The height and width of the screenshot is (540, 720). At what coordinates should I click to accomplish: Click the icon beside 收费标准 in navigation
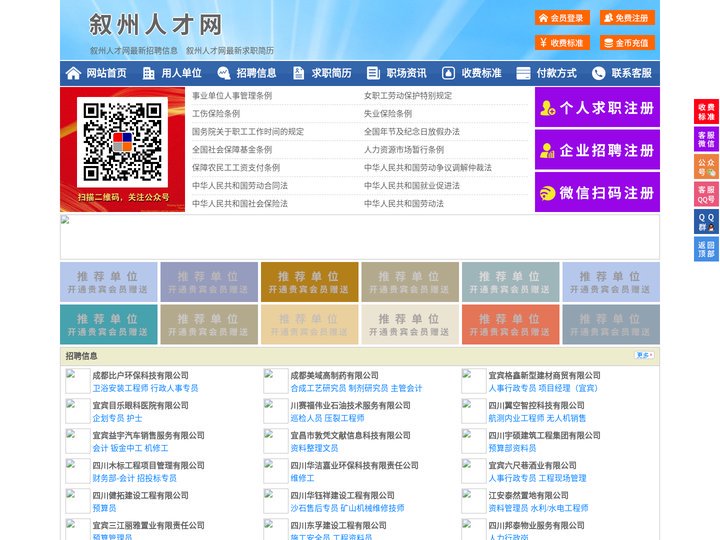(x=448, y=73)
